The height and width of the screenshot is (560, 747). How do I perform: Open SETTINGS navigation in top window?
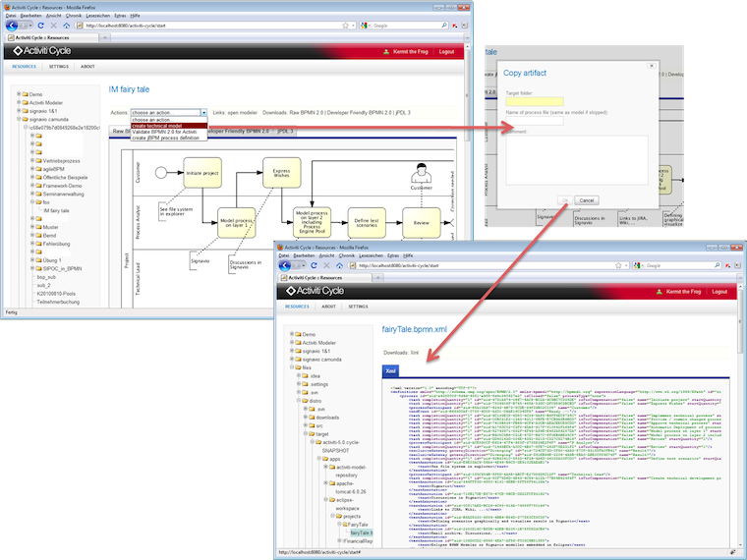pos(59,67)
